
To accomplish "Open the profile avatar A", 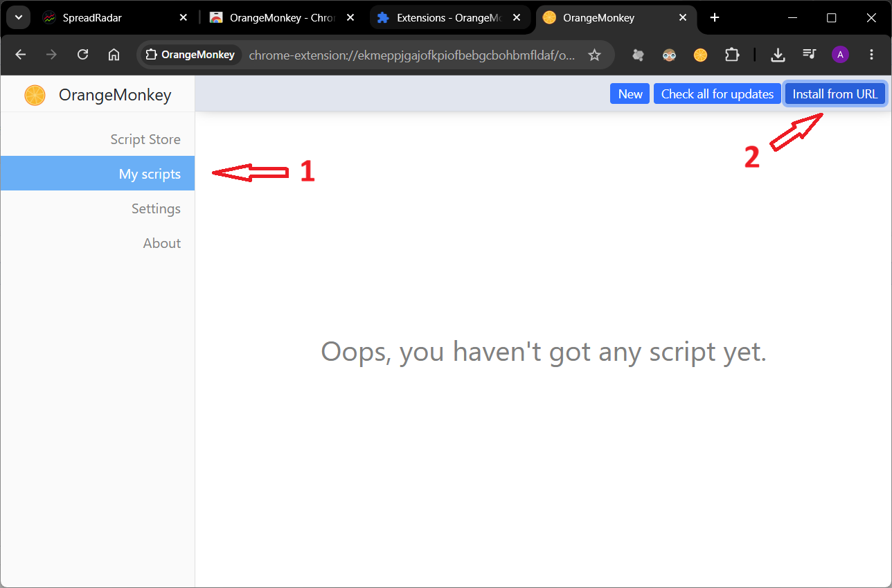I will (x=840, y=55).
